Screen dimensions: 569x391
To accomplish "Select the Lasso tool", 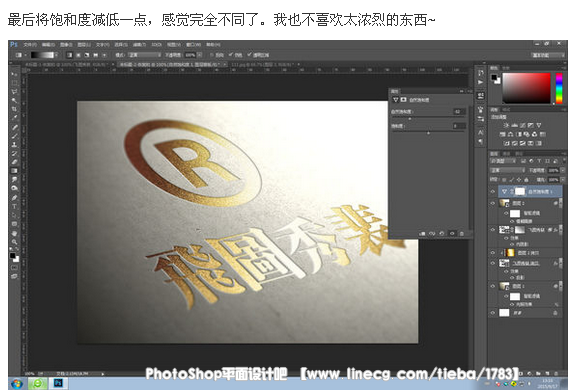I will click(14, 91).
